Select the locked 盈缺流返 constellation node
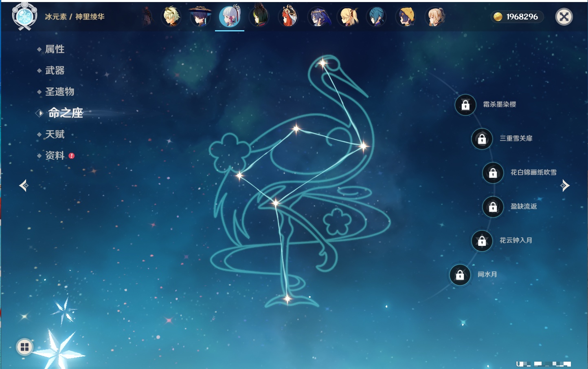The image size is (588, 369). (493, 207)
